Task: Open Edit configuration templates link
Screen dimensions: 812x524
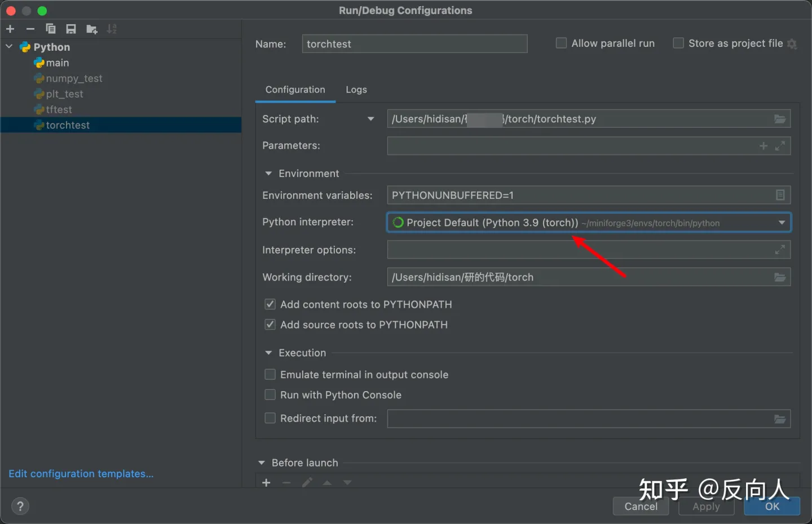Action: 81,474
